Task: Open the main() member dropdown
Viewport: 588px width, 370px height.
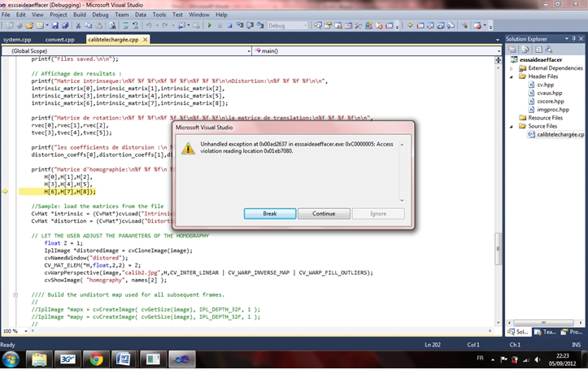Action: 377,51
